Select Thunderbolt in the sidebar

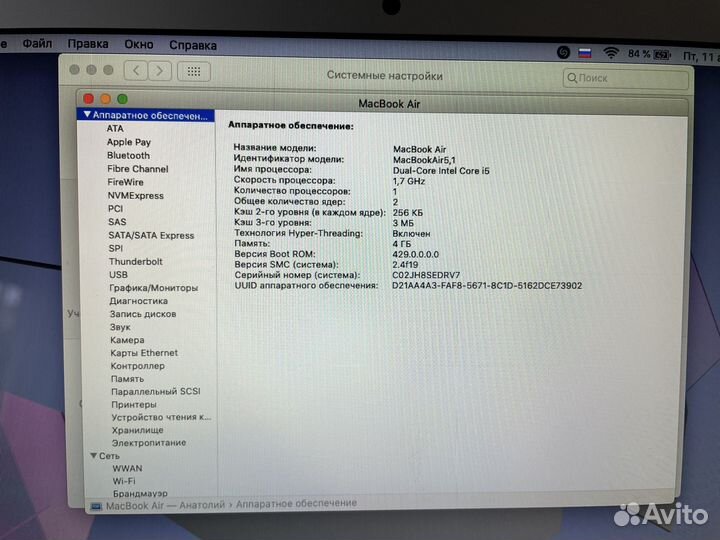(135, 261)
